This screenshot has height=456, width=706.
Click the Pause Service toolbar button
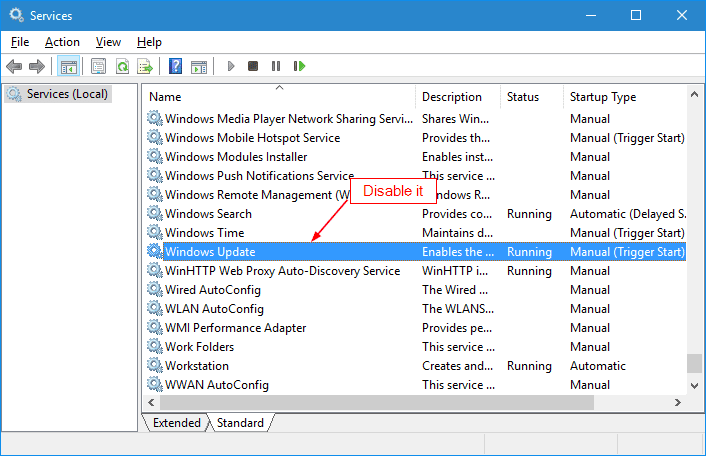click(x=276, y=67)
